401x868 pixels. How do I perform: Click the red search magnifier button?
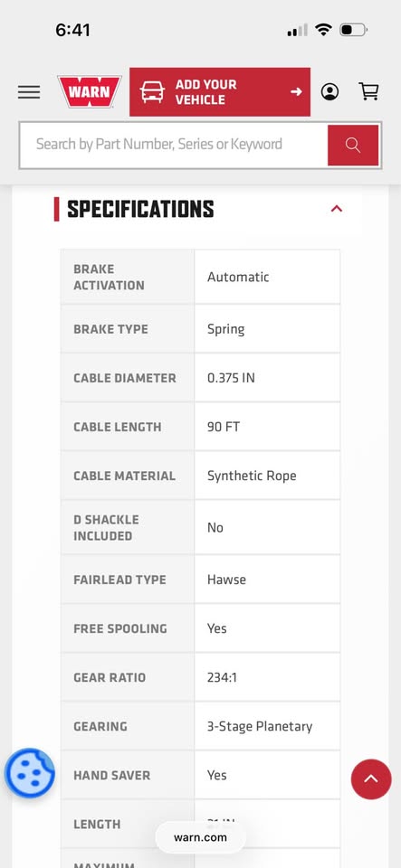353,145
